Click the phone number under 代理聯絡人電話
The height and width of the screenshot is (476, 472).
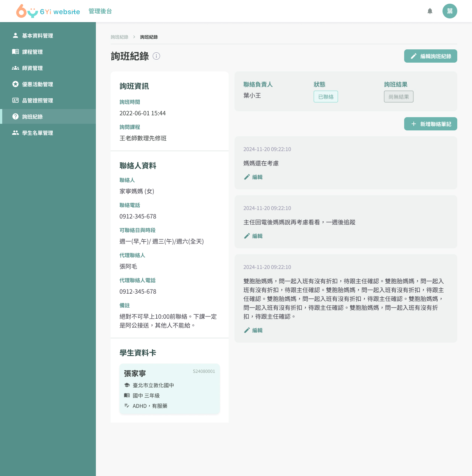[138, 291]
